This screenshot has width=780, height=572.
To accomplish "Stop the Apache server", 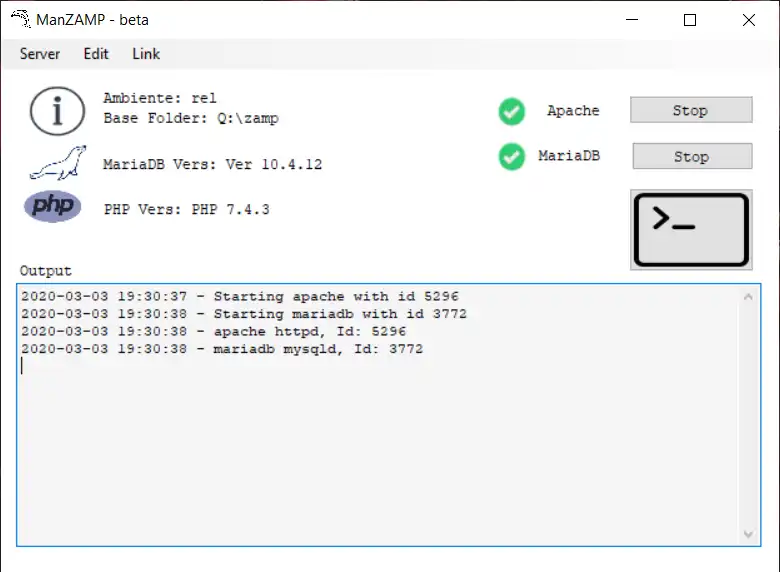I will pyautogui.click(x=691, y=110).
